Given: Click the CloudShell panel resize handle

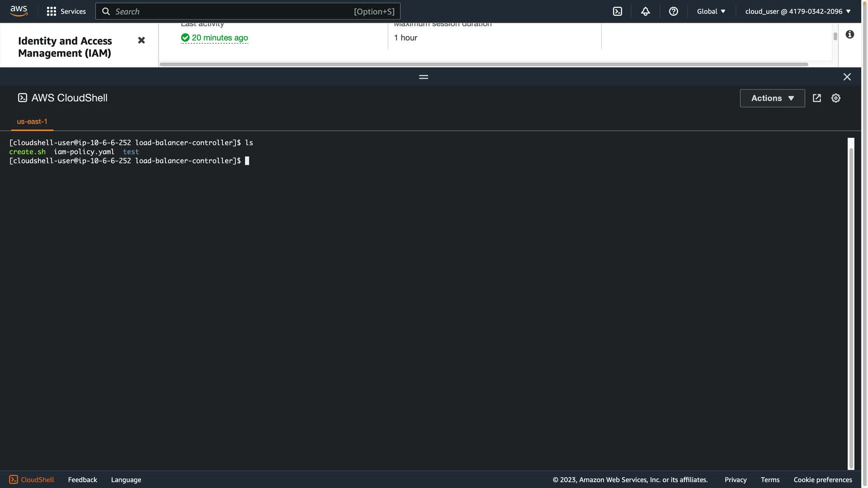Looking at the screenshot, I should coord(423,77).
